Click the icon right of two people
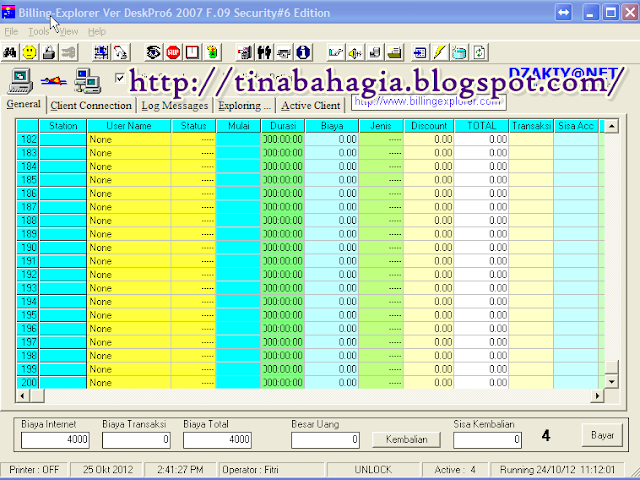 coord(284,52)
